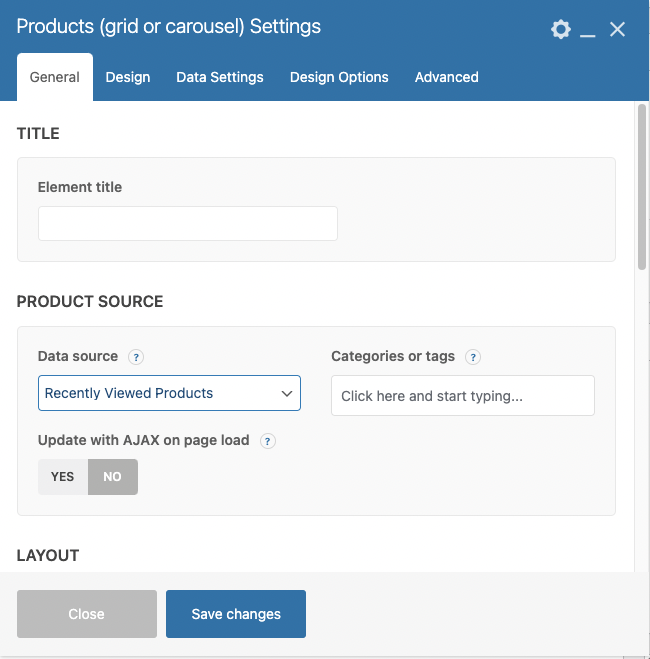Open the Design Options tab
This screenshot has height=659, width=650.
[x=339, y=77]
